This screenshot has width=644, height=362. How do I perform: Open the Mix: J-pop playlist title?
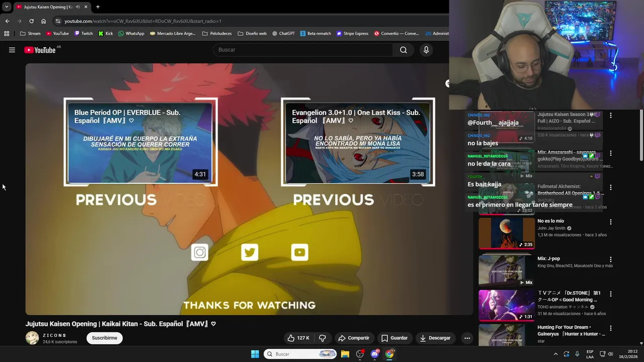coord(548,258)
